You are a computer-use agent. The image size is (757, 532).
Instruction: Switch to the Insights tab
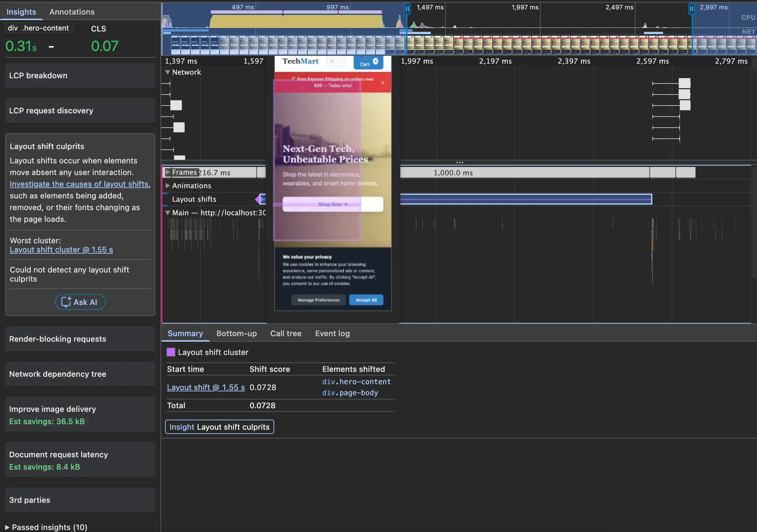[x=21, y=12]
